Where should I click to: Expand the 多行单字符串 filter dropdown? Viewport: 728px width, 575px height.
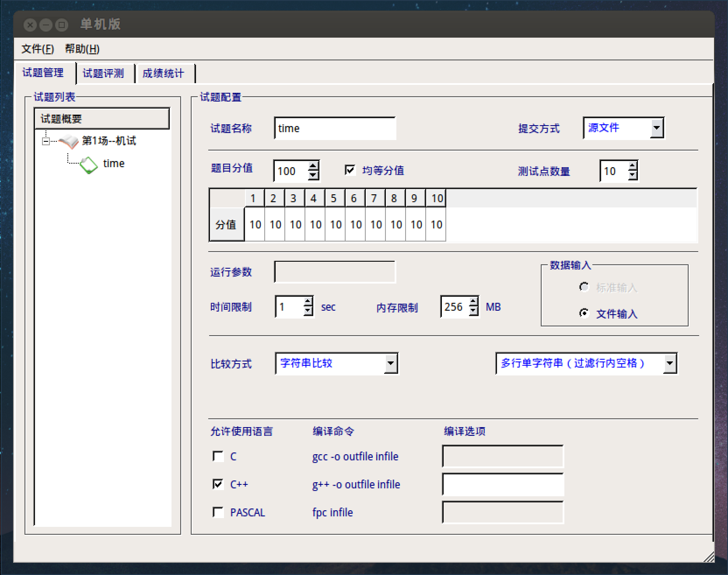coord(669,363)
